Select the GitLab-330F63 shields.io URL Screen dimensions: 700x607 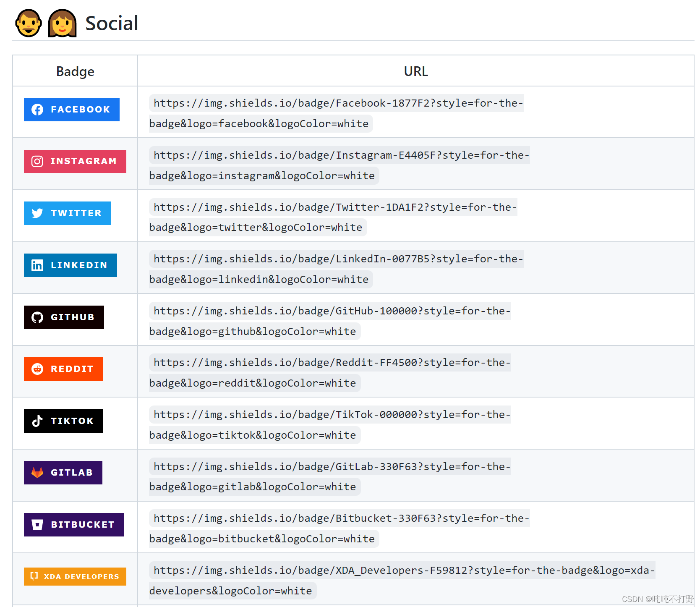[330, 477]
